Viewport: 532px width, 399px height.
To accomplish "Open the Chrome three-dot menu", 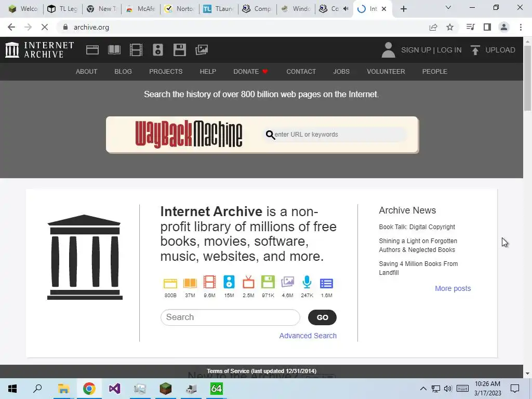I will 521,27.
